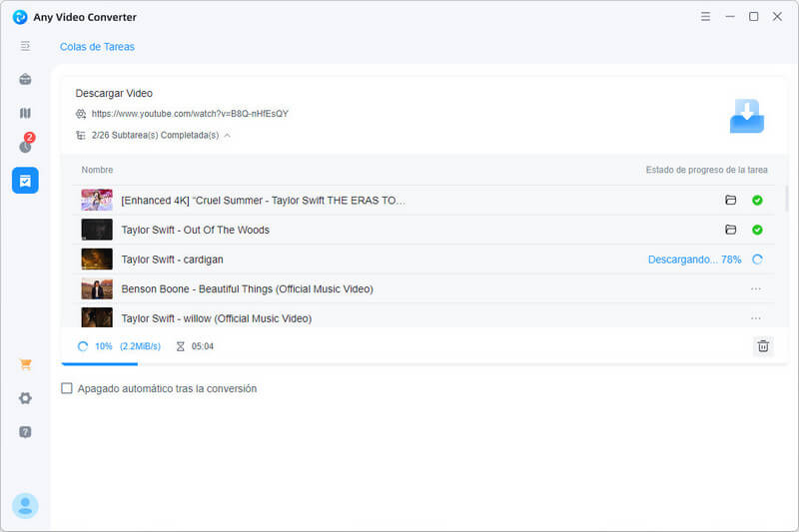The height and width of the screenshot is (532, 799).
Task: Click the Colas de Tareas heading
Action: click(97, 47)
